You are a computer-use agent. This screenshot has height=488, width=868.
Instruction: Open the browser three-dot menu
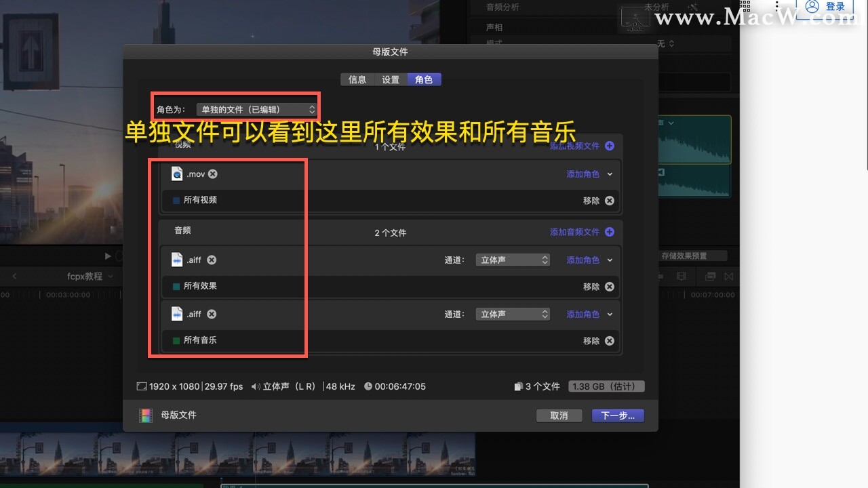click(x=778, y=7)
